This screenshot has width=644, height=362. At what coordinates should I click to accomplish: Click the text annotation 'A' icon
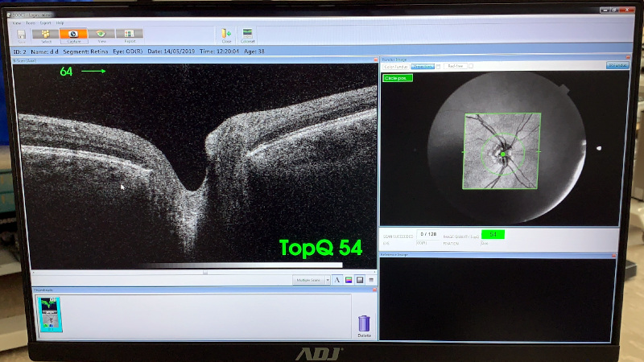tap(337, 280)
